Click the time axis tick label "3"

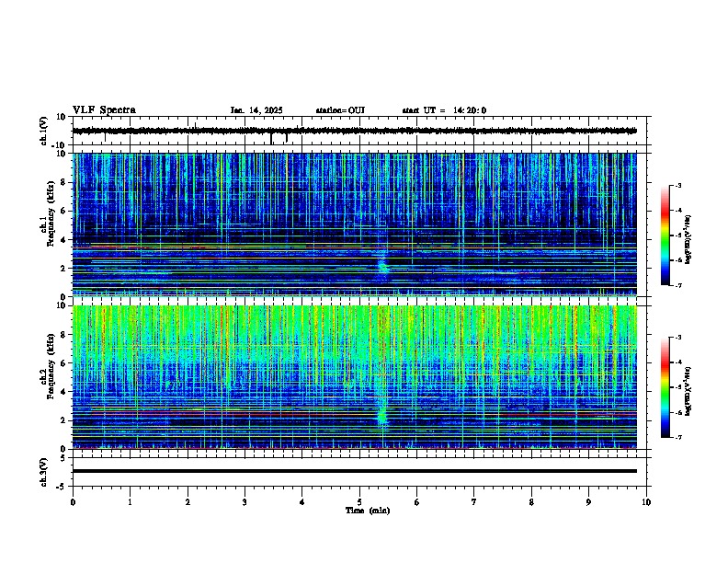[245, 502]
